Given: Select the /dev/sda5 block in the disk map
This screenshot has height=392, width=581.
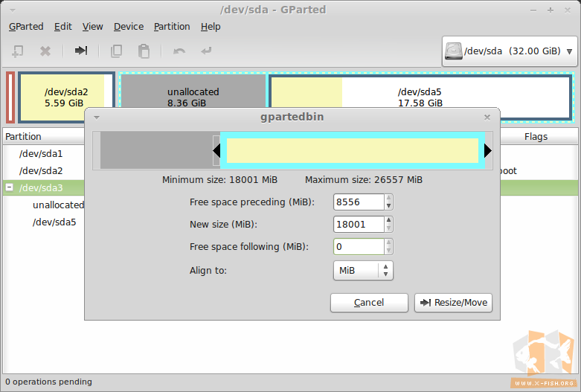Looking at the screenshot, I should pos(420,97).
